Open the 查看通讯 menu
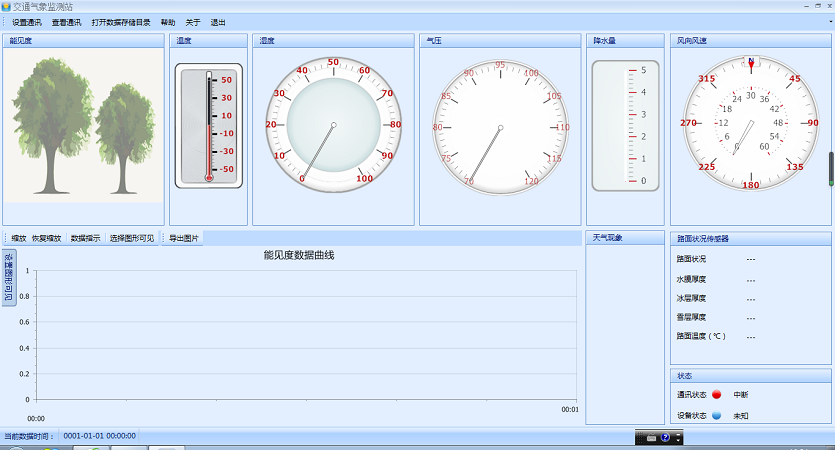Viewport: 835px width, 450px height. tap(66, 22)
